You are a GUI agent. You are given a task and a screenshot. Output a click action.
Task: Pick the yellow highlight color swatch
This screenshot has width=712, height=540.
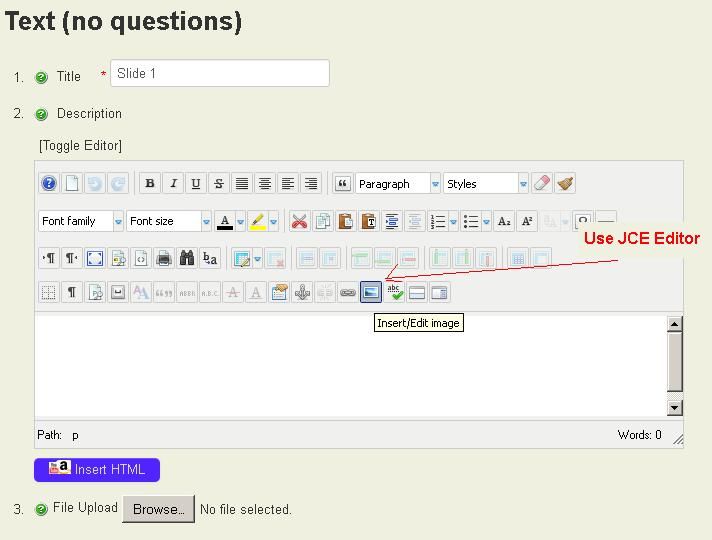coord(258,221)
